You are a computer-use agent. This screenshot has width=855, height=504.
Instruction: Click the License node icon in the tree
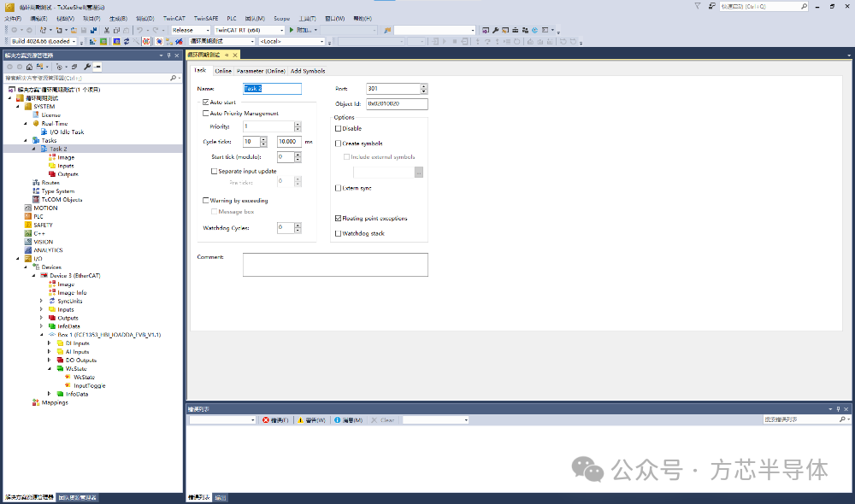click(35, 115)
